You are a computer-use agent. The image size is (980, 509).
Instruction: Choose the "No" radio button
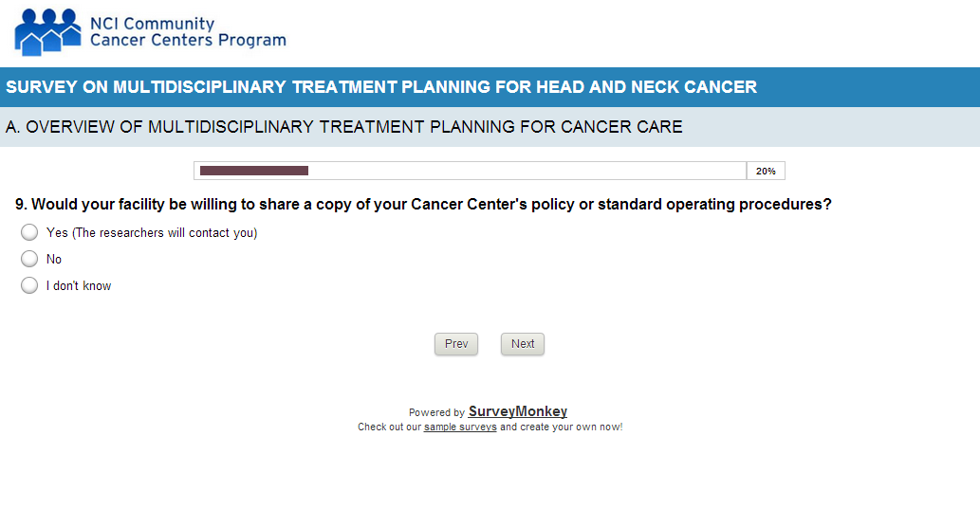tap(29, 259)
